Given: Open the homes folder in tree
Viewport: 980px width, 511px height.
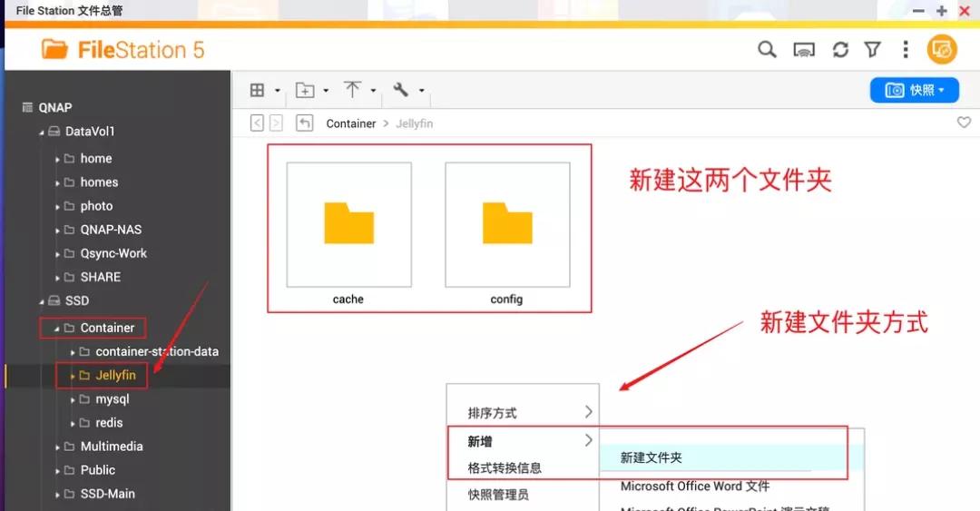Looking at the screenshot, I should (x=100, y=182).
